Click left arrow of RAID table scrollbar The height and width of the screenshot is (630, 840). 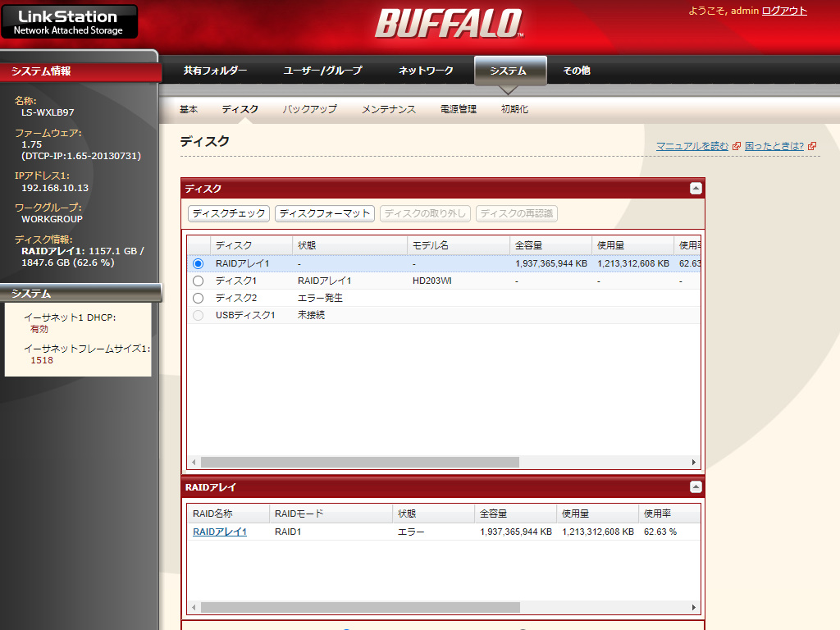(x=194, y=607)
